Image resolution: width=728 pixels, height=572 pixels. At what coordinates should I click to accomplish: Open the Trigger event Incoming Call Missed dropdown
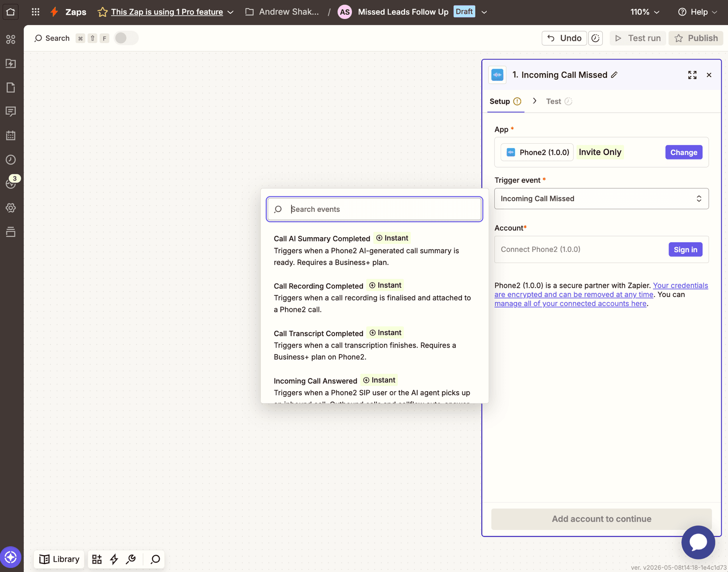click(x=601, y=199)
